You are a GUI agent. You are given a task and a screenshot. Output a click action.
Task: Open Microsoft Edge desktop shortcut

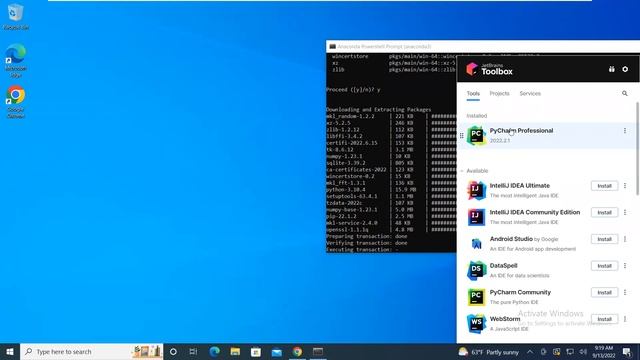[x=16, y=60]
